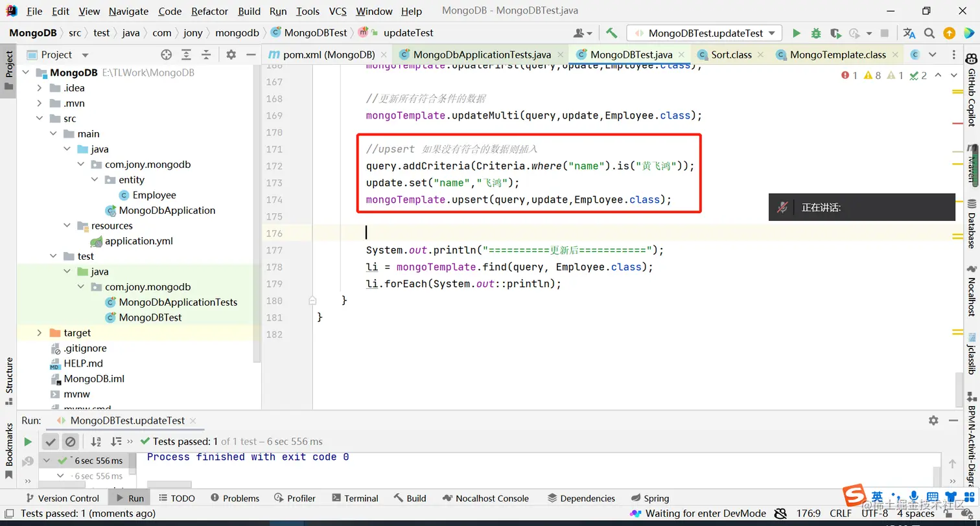Open profiler run options dropdown arrow
Screen dimensions: 980x526
[x=869, y=33]
